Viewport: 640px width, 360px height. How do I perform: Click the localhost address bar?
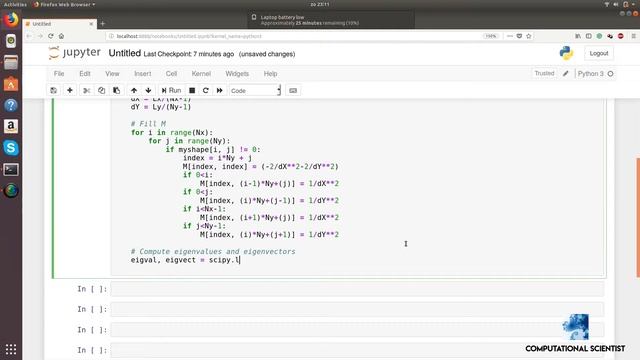(x=294, y=36)
